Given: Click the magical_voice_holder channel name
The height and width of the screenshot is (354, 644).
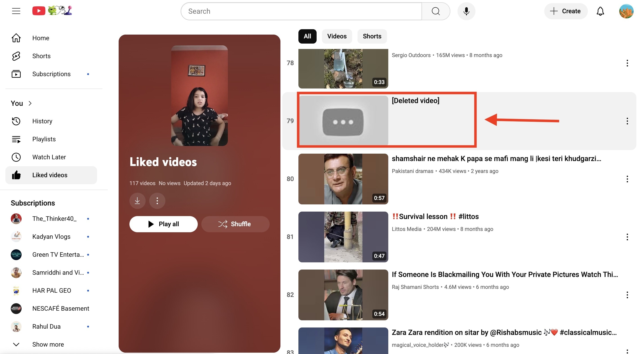Looking at the screenshot, I should click(420, 345).
